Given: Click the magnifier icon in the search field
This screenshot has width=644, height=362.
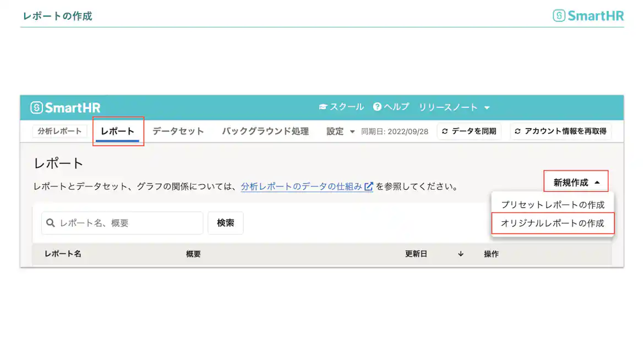Looking at the screenshot, I should pos(51,223).
